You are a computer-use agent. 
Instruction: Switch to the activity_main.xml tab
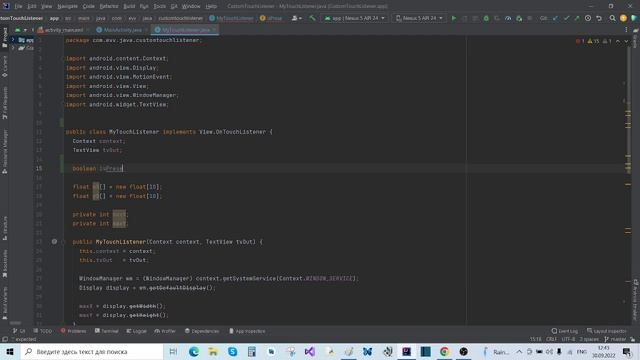pyautogui.click(x=64, y=30)
